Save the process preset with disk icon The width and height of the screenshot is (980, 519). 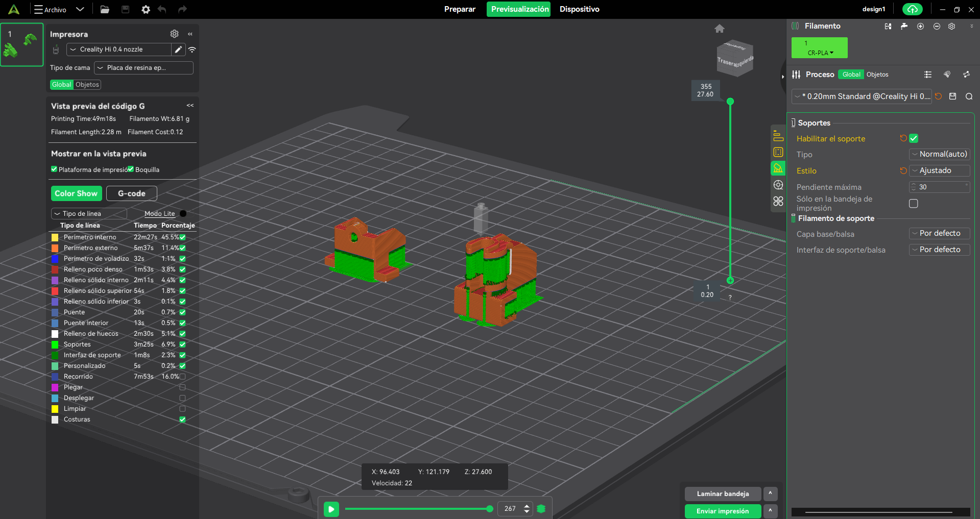click(952, 96)
